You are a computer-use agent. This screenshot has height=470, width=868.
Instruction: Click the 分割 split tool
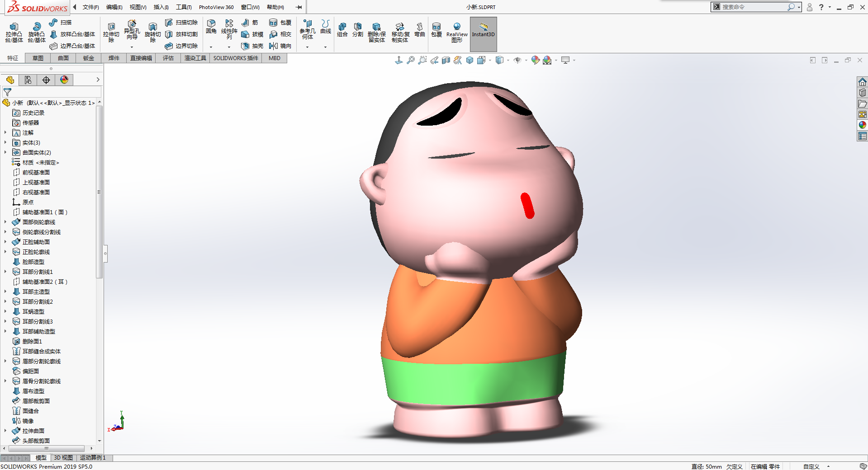pos(358,30)
